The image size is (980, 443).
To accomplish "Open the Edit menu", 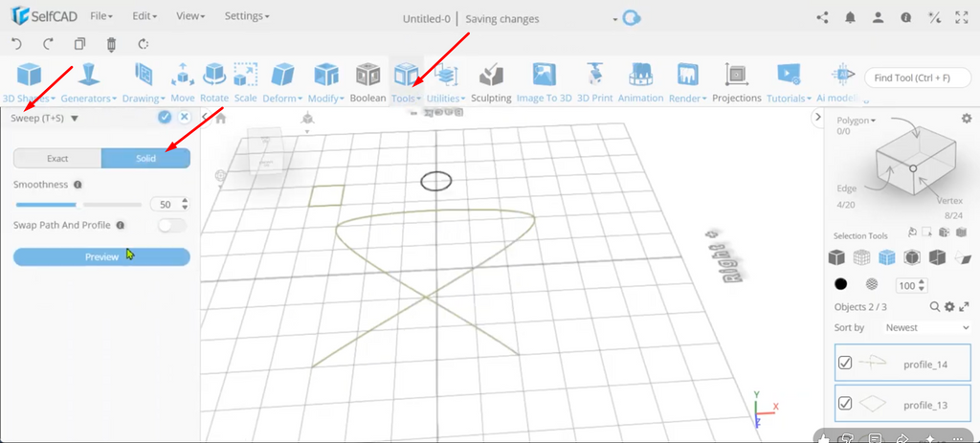I will (x=145, y=16).
